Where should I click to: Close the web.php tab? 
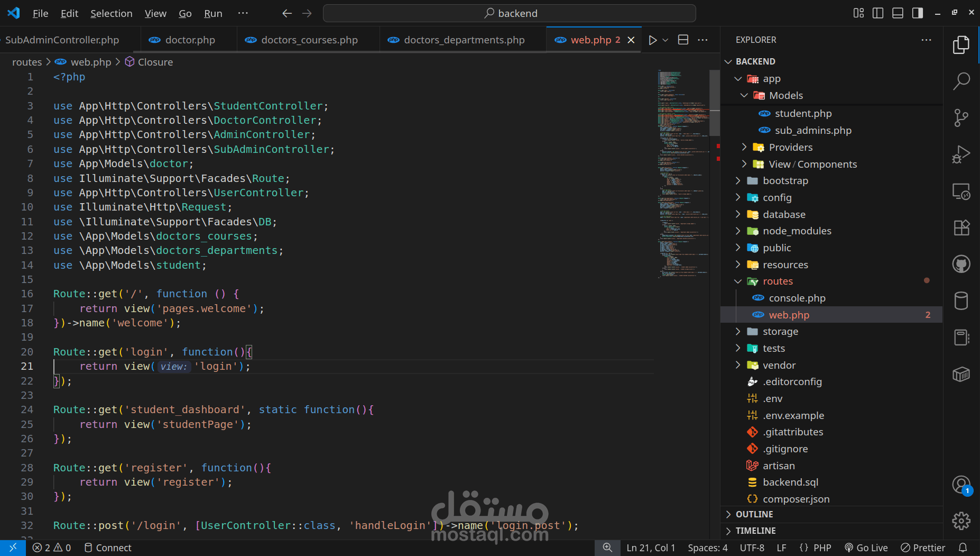coord(631,40)
